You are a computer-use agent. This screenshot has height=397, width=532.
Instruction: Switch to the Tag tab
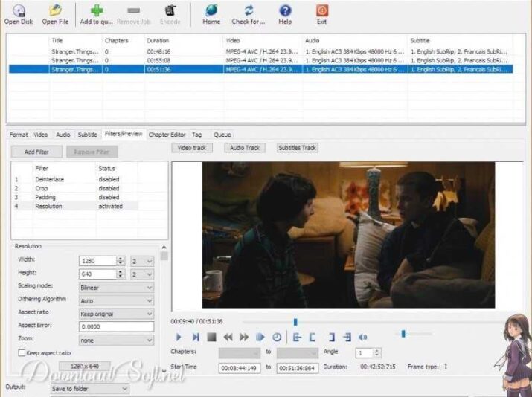click(196, 135)
